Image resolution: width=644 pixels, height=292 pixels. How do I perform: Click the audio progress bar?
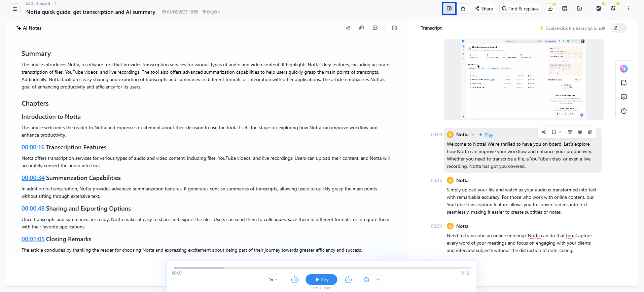[x=322, y=268]
